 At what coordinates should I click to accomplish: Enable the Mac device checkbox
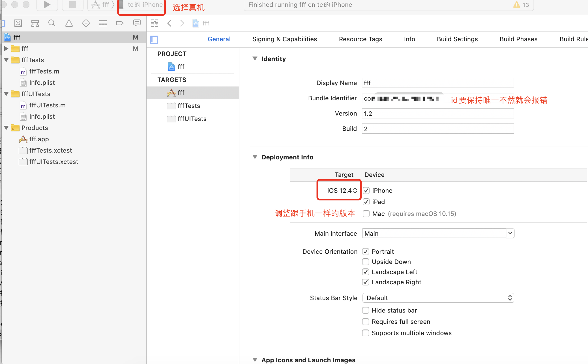coord(366,214)
